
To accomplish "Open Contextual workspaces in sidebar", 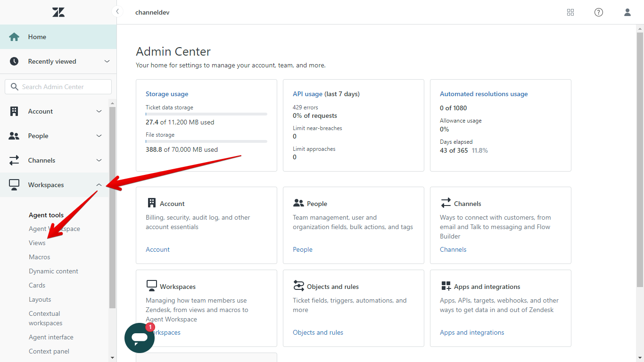I will pos(46,318).
